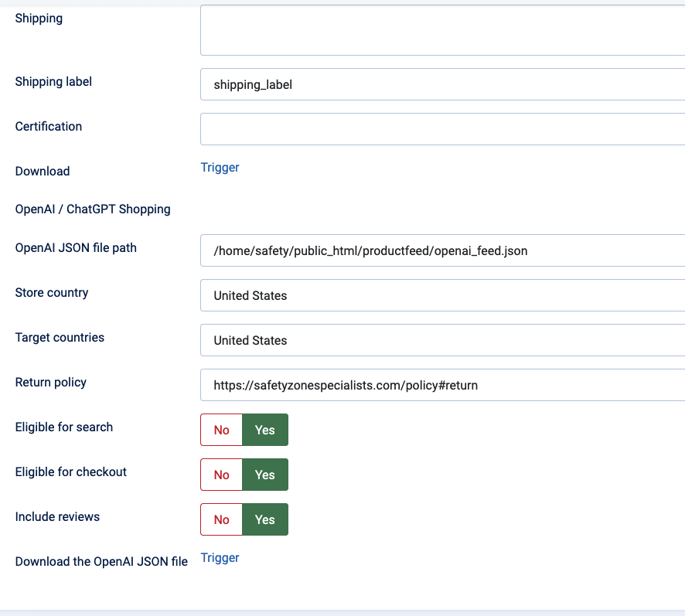Set Include reviews to Yes

tap(265, 519)
